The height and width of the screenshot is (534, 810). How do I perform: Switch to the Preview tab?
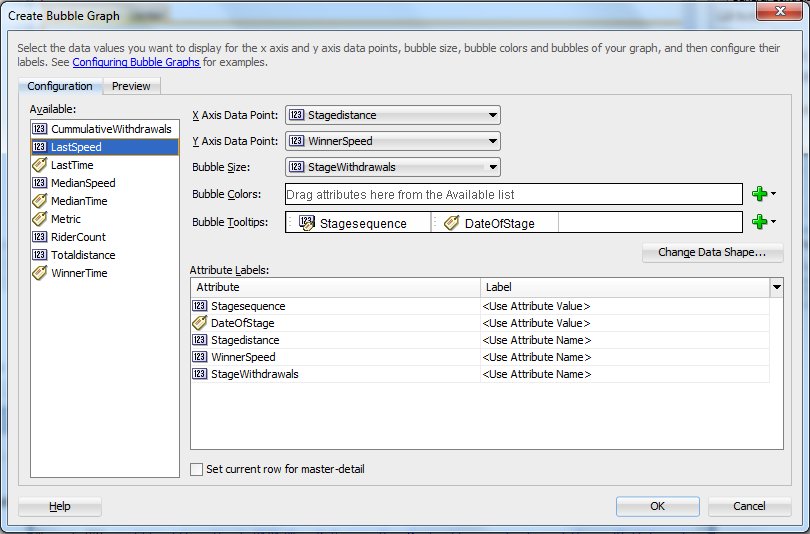coord(131,86)
